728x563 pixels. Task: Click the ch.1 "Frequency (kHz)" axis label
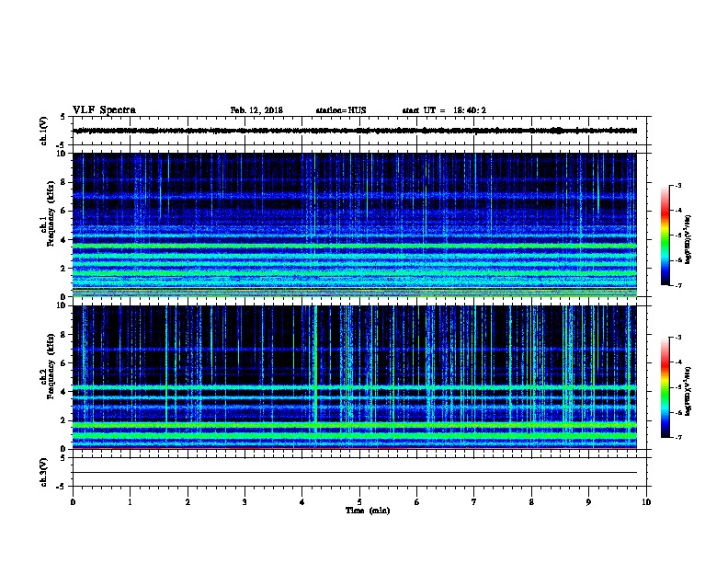(x=51, y=214)
